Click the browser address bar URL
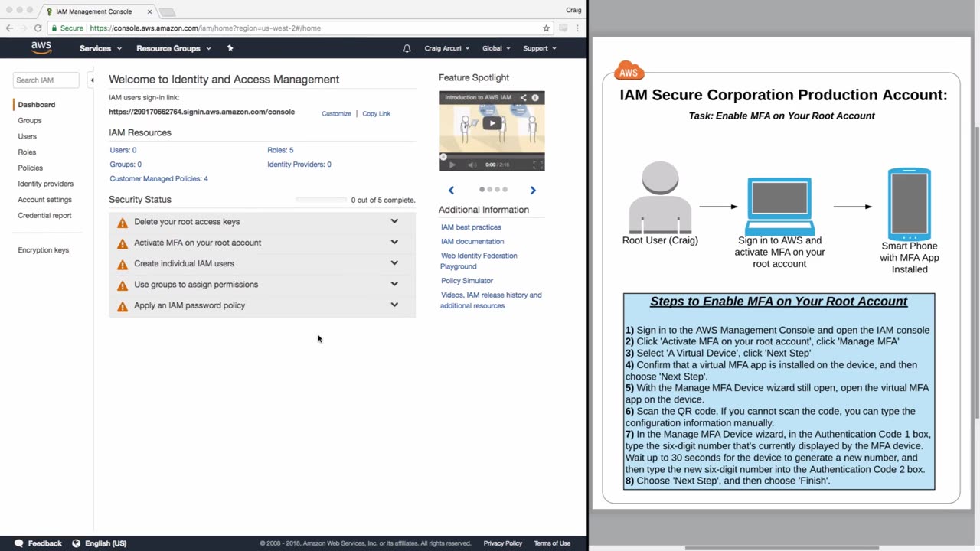This screenshot has width=980, height=551. click(205, 28)
